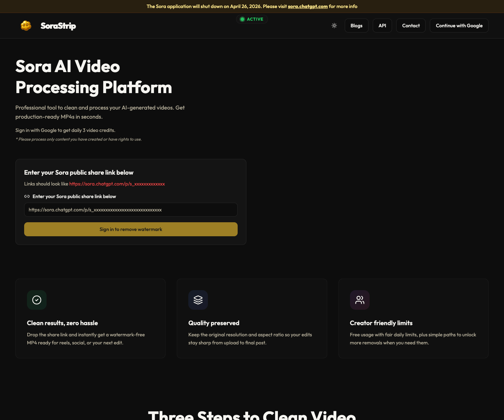Click the 'Clean results, zero hassle' title

[x=62, y=323]
